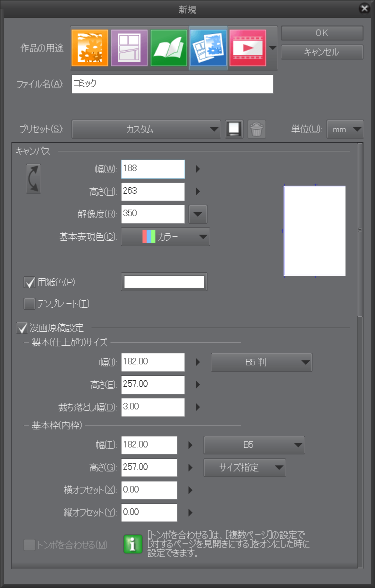Select the Illustration work purpose icon
The height and width of the screenshot is (588, 375).
pyautogui.click(x=90, y=48)
